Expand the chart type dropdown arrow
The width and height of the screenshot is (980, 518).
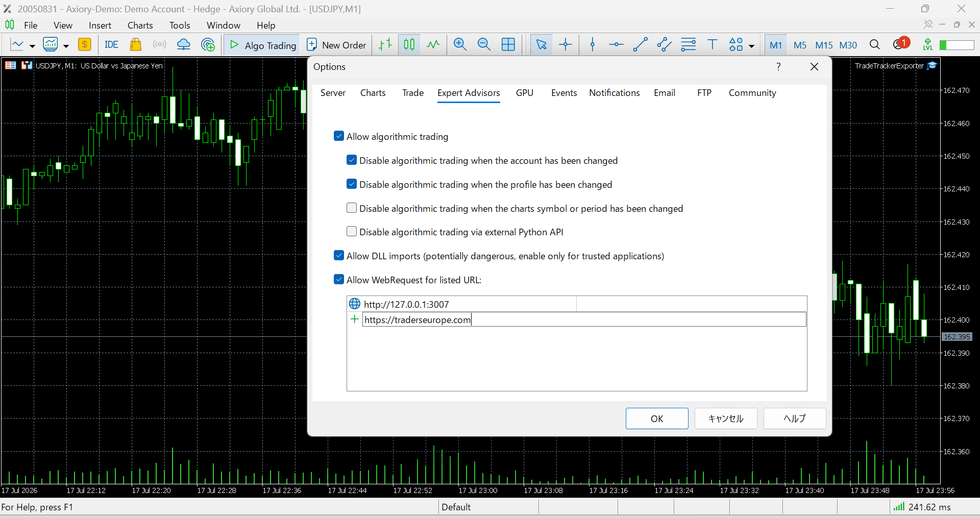click(32, 46)
